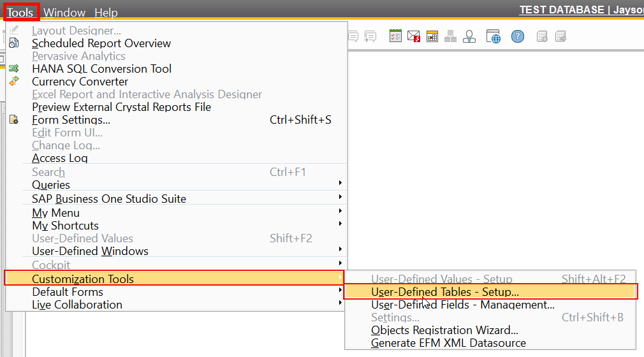644x357 pixels.
Task: Click the Currency Converter arrows icon
Action: pyautogui.click(x=13, y=81)
